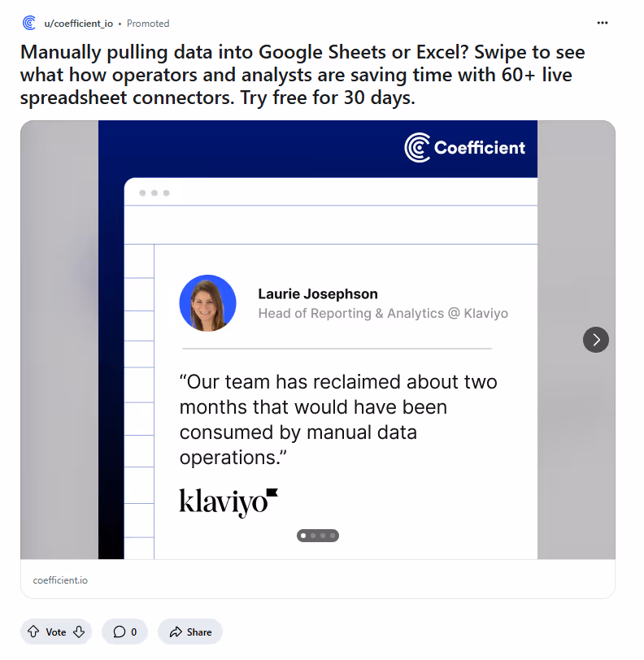The width and height of the screenshot is (644, 660).
Task: Open the u/coefficient_io profile link
Action: tap(81, 23)
